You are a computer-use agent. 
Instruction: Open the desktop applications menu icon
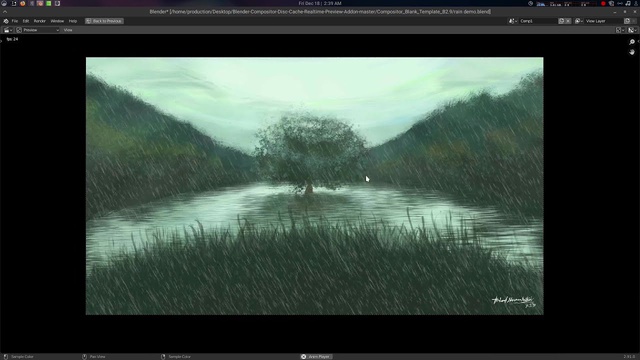tap(4, 3)
